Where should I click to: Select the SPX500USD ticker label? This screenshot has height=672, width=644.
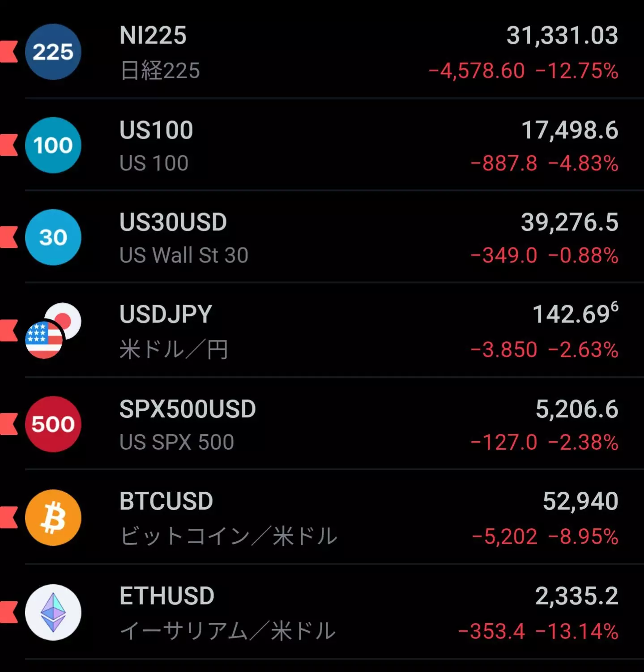(188, 409)
